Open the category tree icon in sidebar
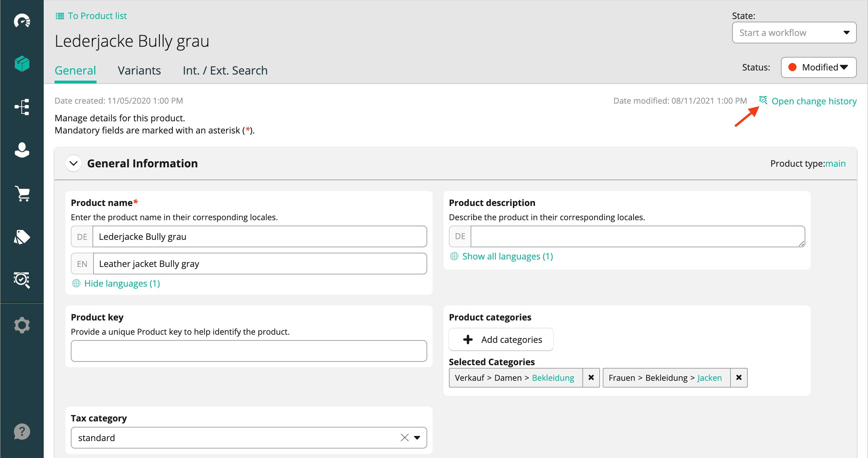Viewport: 868px width, 458px height. point(22,107)
